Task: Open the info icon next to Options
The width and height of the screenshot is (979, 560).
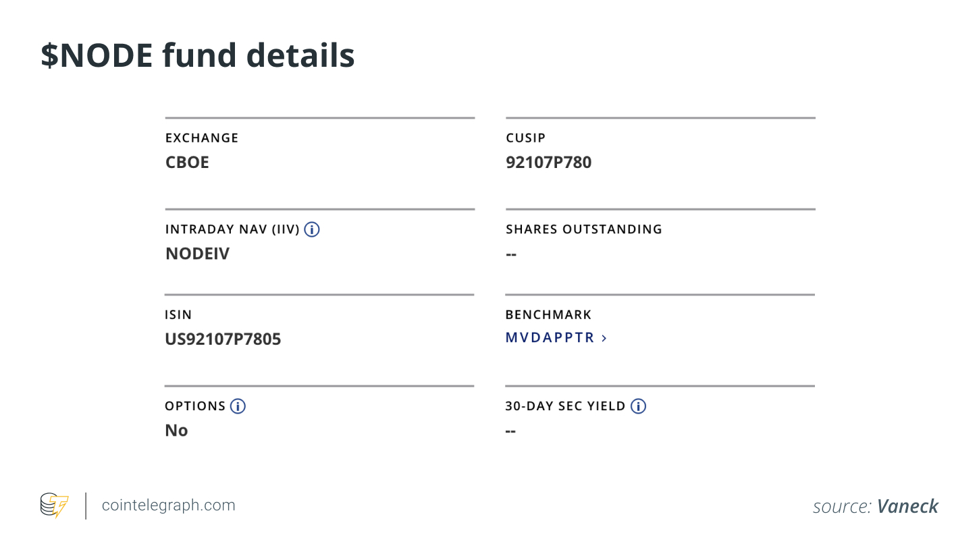Action: [x=238, y=406]
